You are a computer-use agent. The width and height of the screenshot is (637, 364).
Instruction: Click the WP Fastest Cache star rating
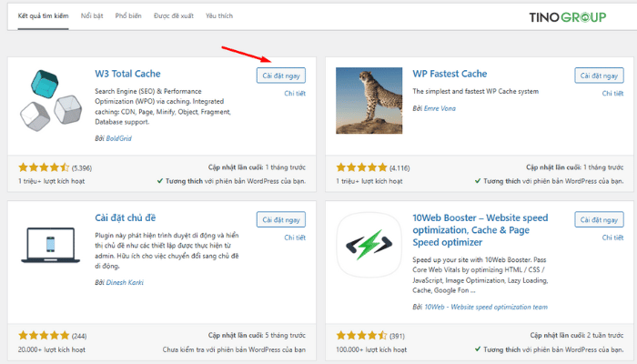(361, 167)
